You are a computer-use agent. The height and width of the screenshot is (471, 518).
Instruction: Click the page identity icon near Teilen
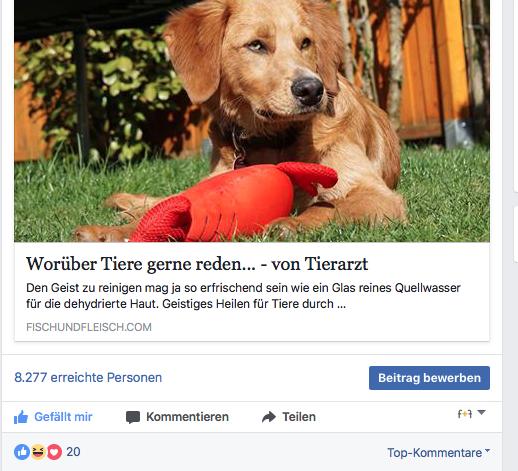(x=465, y=414)
